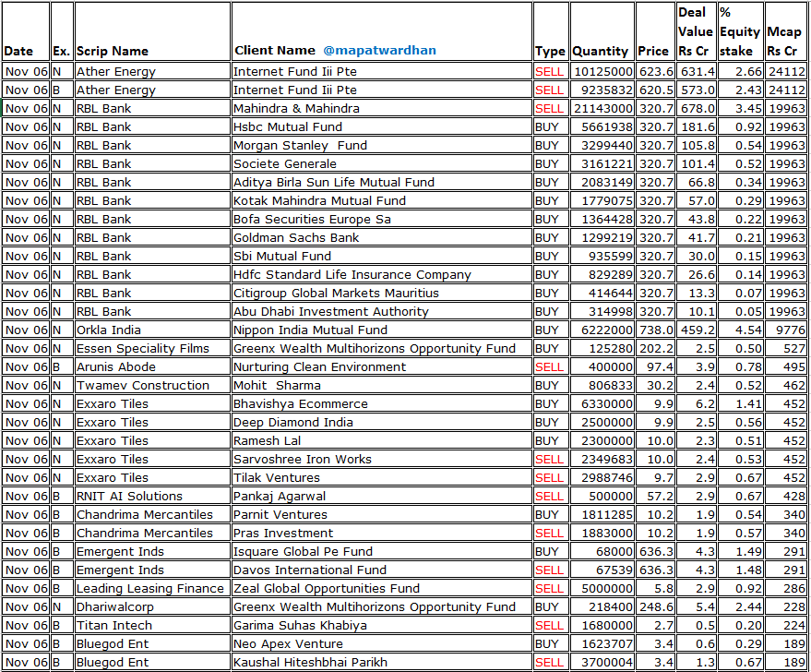Select Citigroup Global Markets Mauritius cell
Image resolution: width=811 pixels, height=672 pixels.
pos(382,294)
